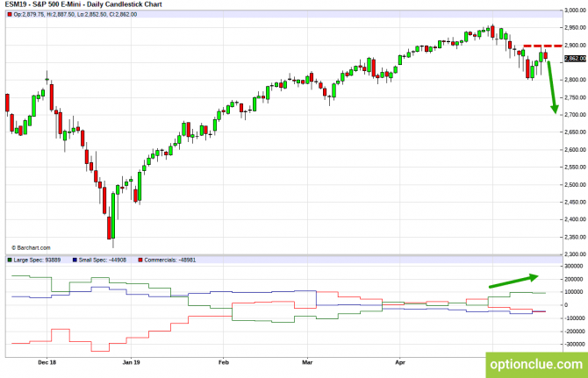Open the © Barchart.com credit link
This screenshot has height=378, width=588.
(x=31, y=248)
